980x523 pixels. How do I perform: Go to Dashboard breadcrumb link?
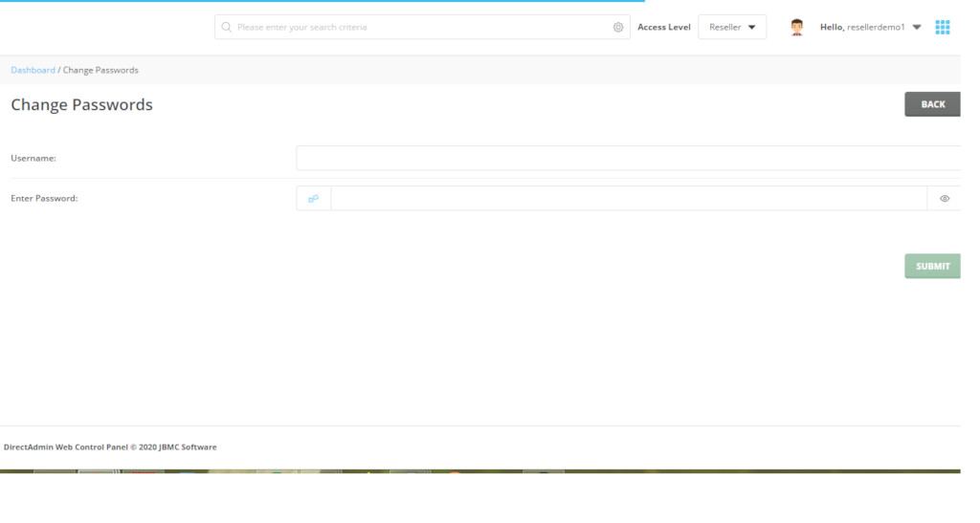(x=33, y=70)
